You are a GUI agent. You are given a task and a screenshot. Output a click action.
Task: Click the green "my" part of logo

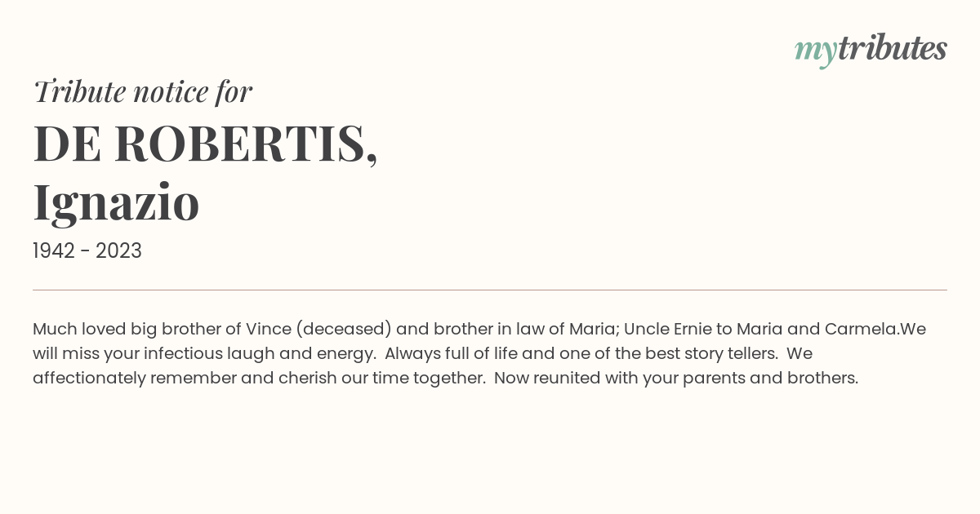(816, 52)
